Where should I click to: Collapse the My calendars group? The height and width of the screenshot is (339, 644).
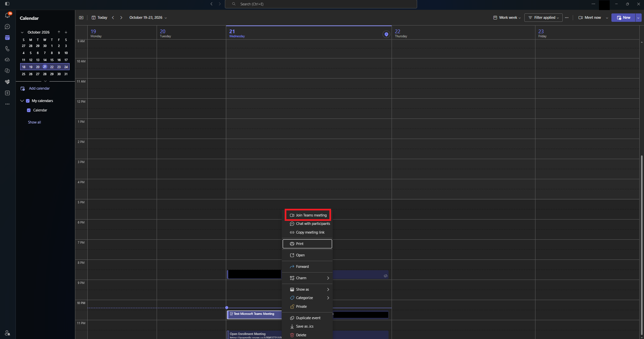click(x=22, y=101)
